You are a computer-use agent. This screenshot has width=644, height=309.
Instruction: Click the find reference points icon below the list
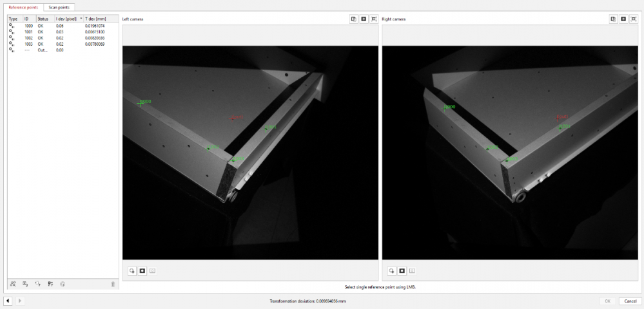pos(13,283)
